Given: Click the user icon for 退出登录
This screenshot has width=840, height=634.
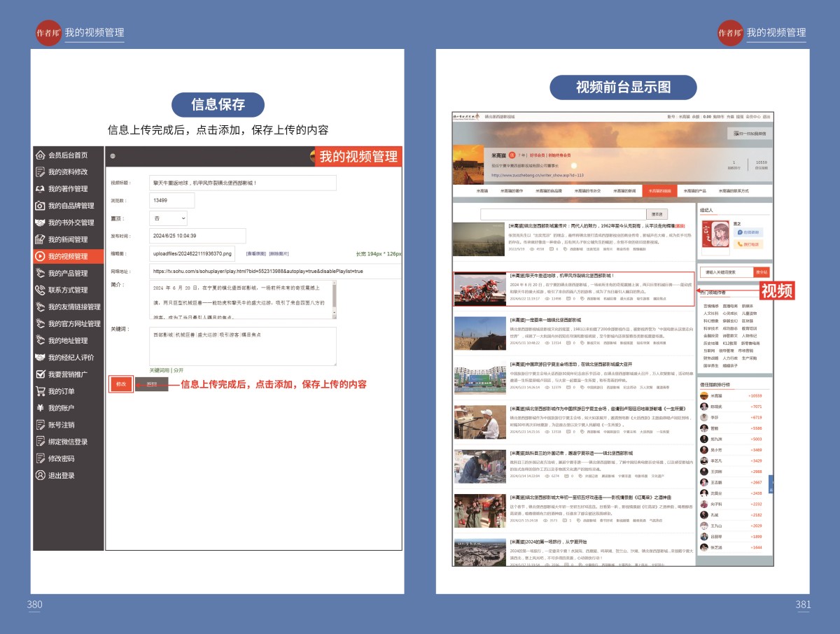Looking at the screenshot, I should click(41, 476).
